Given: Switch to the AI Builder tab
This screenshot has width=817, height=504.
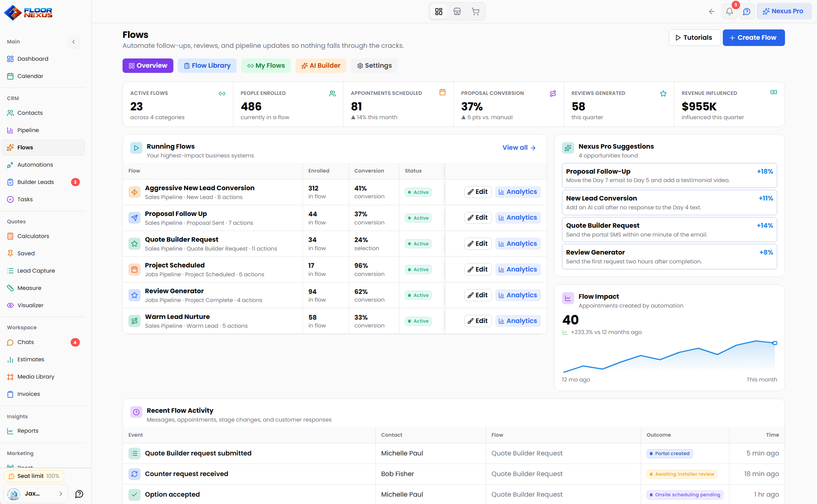Looking at the screenshot, I should coord(321,65).
